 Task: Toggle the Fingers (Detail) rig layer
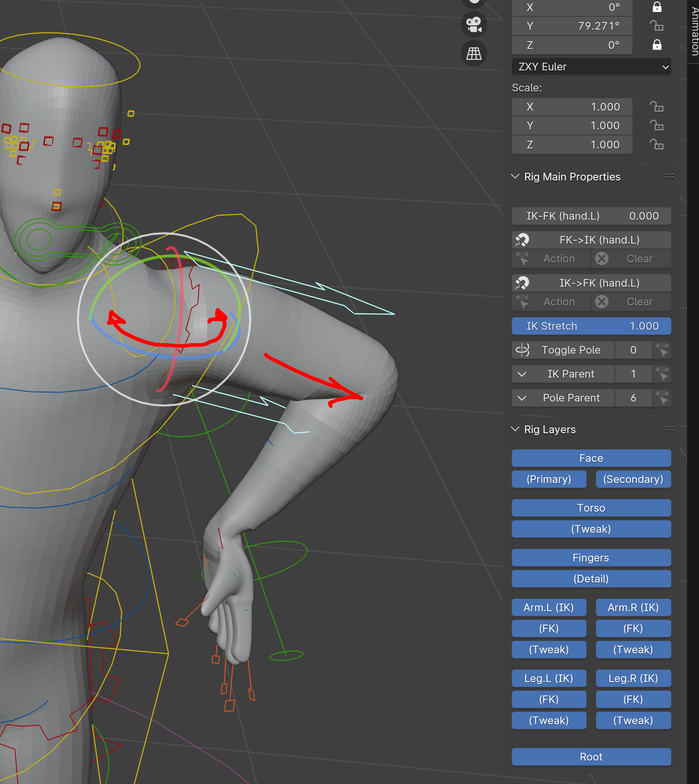point(591,579)
